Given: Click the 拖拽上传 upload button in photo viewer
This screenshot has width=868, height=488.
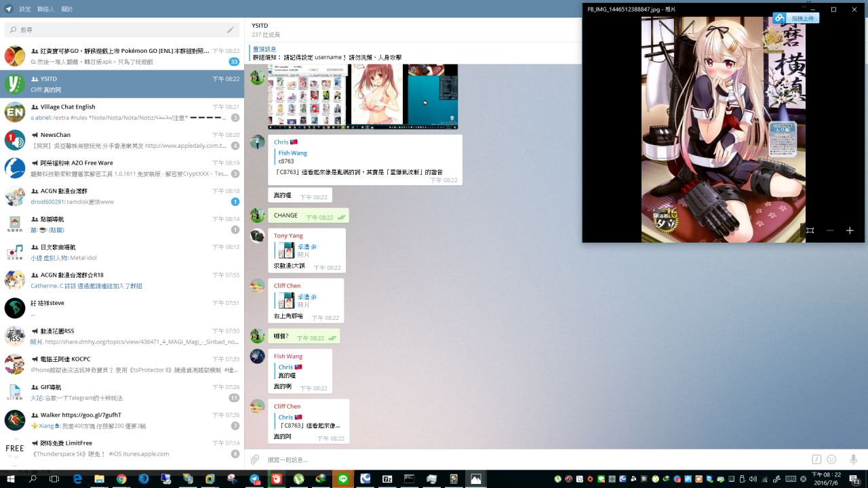Looking at the screenshot, I should click(x=796, y=18).
